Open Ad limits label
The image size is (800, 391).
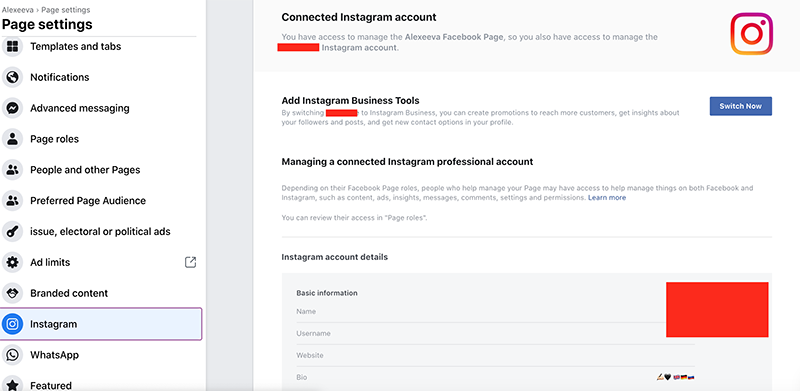pos(50,262)
